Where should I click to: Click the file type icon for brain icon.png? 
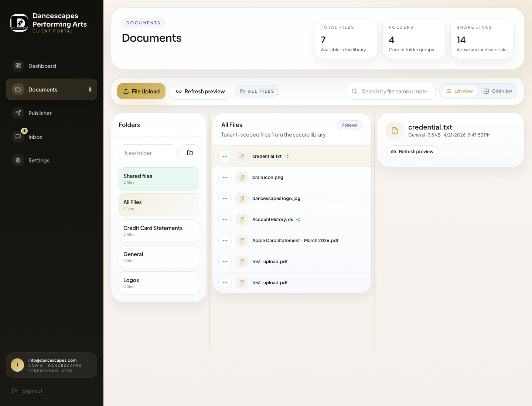coord(242,178)
